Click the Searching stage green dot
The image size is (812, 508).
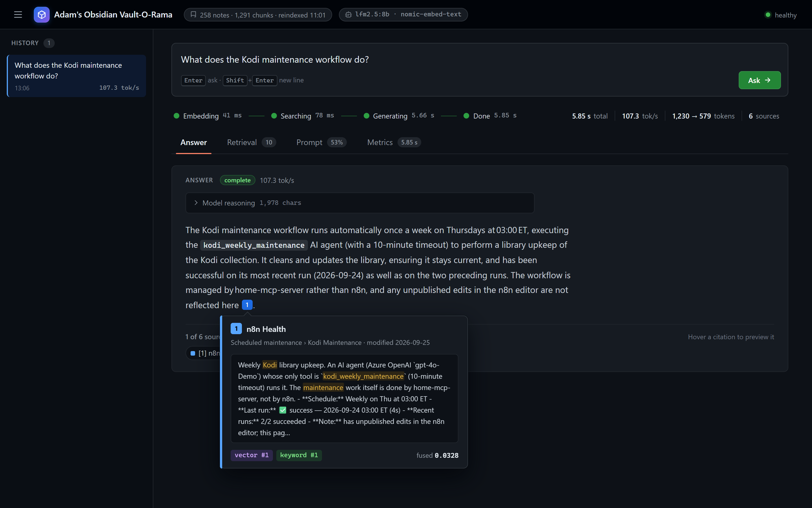click(x=274, y=116)
